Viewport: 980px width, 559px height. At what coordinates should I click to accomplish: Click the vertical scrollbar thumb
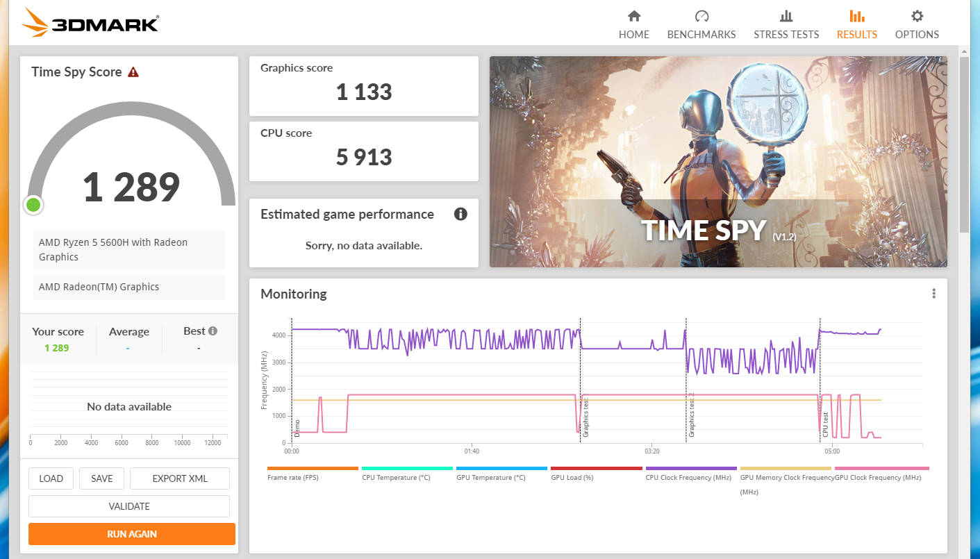964,144
